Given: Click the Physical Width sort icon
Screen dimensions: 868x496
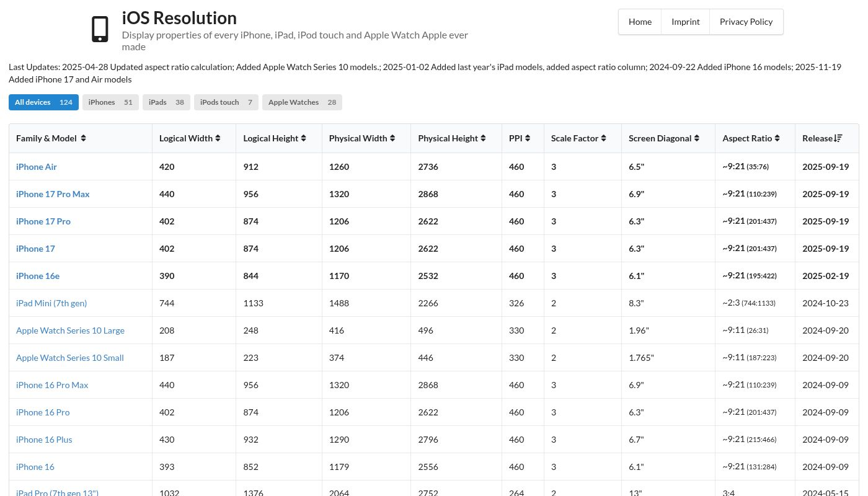Looking at the screenshot, I should tap(393, 138).
